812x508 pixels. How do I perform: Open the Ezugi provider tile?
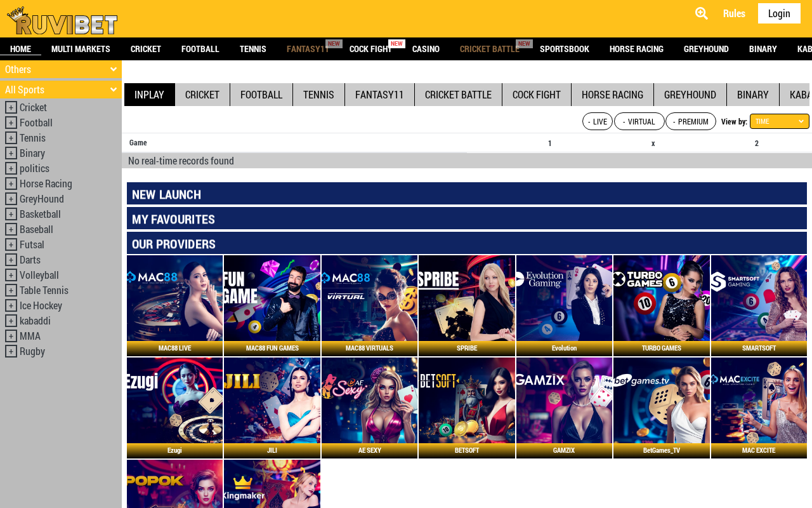174,408
